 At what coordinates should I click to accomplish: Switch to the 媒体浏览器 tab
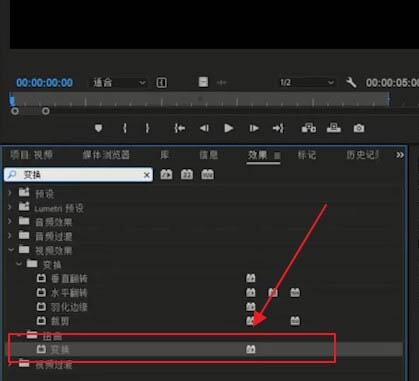tap(106, 155)
